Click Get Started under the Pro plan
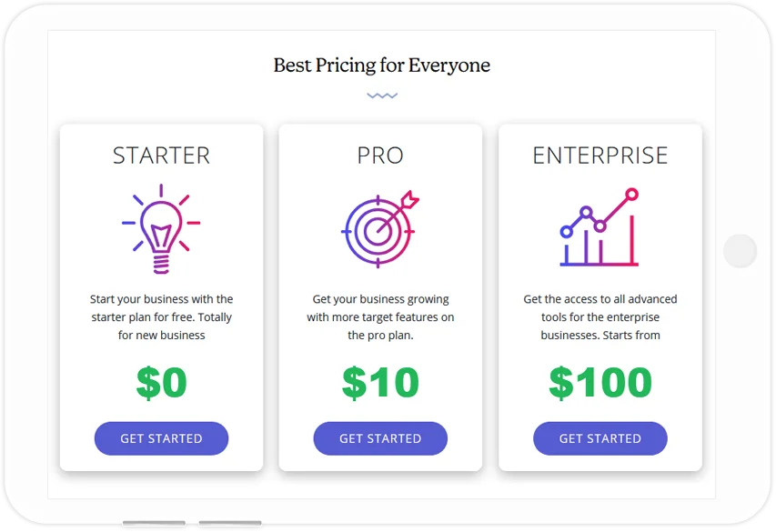Viewport: 776px width, 532px height. pos(380,438)
